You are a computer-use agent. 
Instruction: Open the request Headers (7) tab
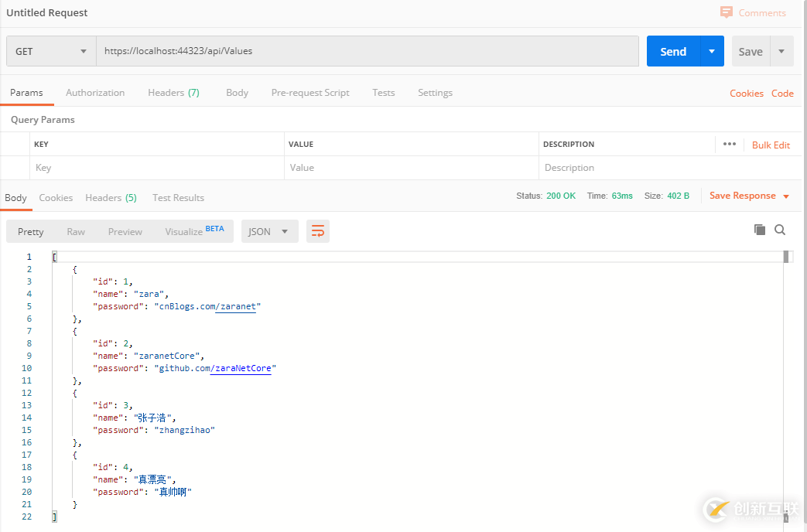coord(173,93)
